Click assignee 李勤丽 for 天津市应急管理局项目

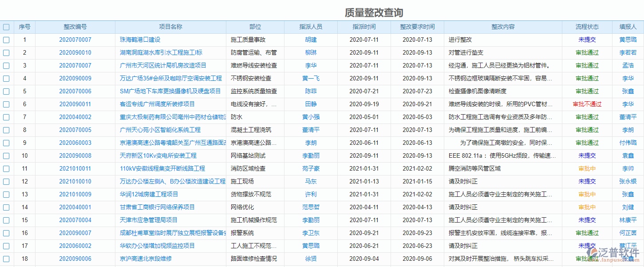point(311,220)
